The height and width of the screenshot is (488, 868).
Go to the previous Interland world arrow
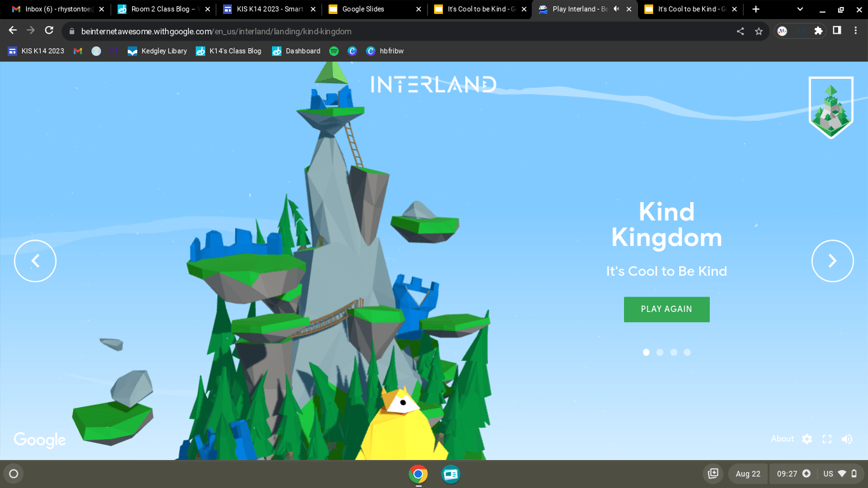[x=36, y=261]
